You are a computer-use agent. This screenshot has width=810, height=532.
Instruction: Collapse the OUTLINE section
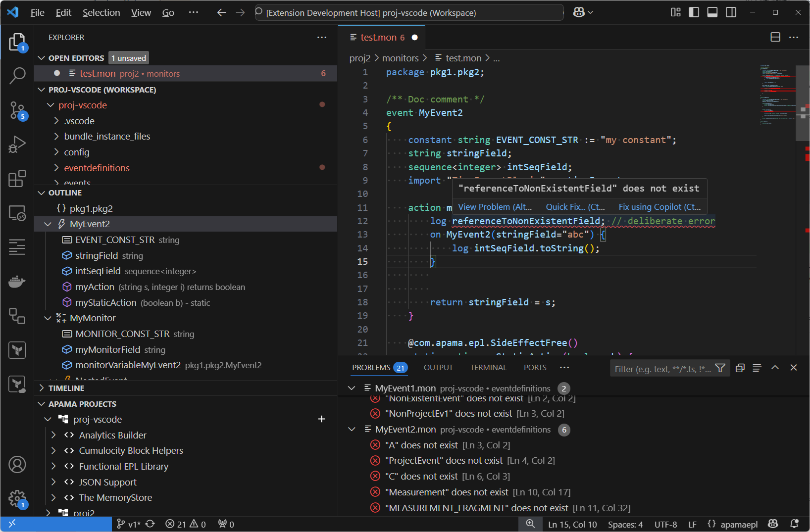[42, 193]
